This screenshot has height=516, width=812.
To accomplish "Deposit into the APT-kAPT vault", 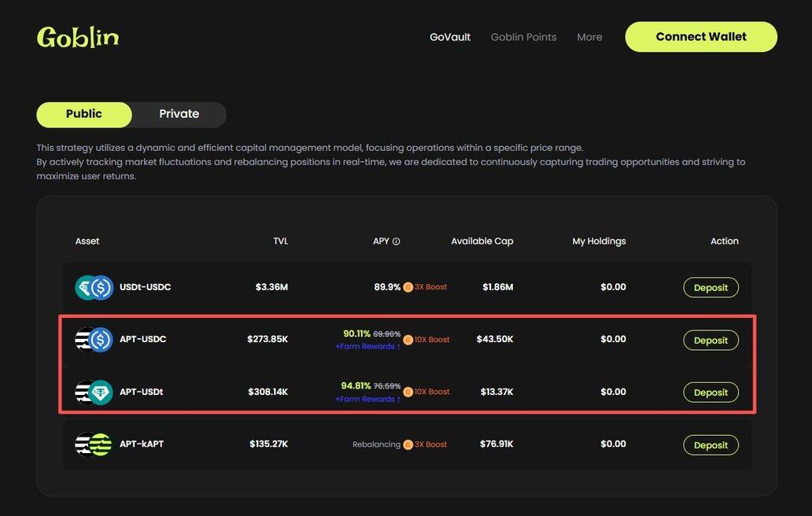I will [x=710, y=445].
